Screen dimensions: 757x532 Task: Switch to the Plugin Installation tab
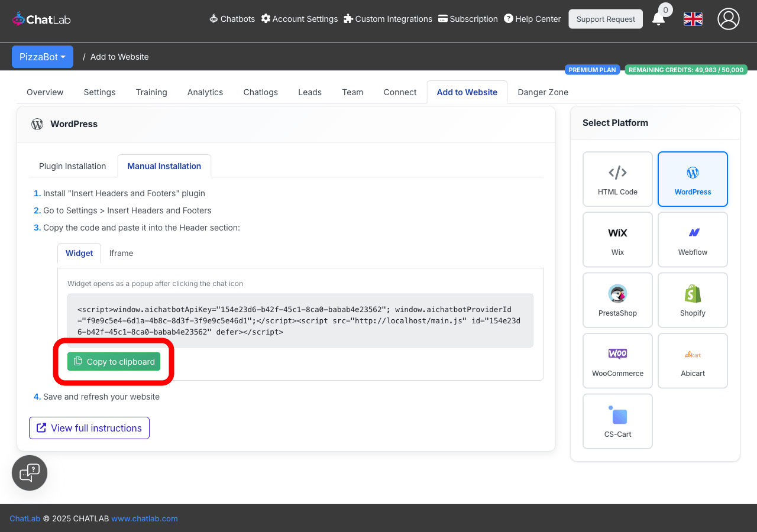[x=73, y=166]
